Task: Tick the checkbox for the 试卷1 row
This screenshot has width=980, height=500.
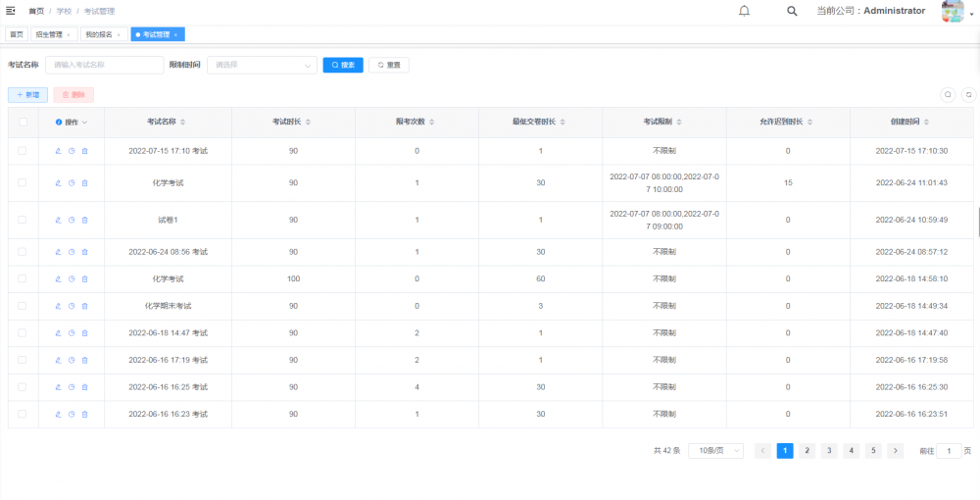Action: 23,220
